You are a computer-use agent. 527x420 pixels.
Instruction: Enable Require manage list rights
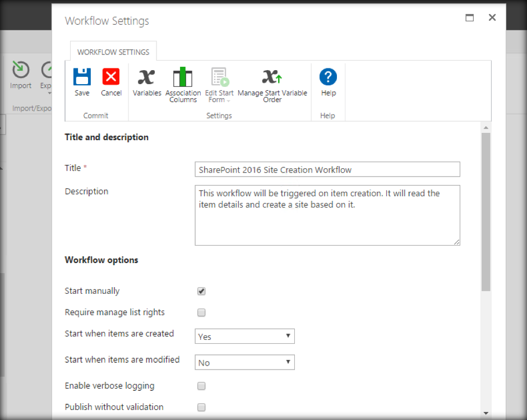(x=201, y=312)
